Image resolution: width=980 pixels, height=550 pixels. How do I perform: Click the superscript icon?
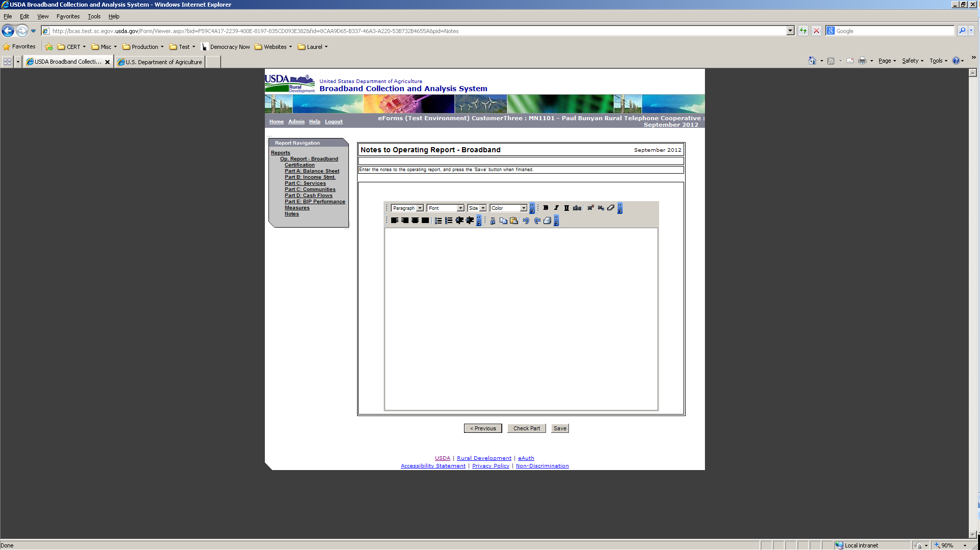coord(590,208)
